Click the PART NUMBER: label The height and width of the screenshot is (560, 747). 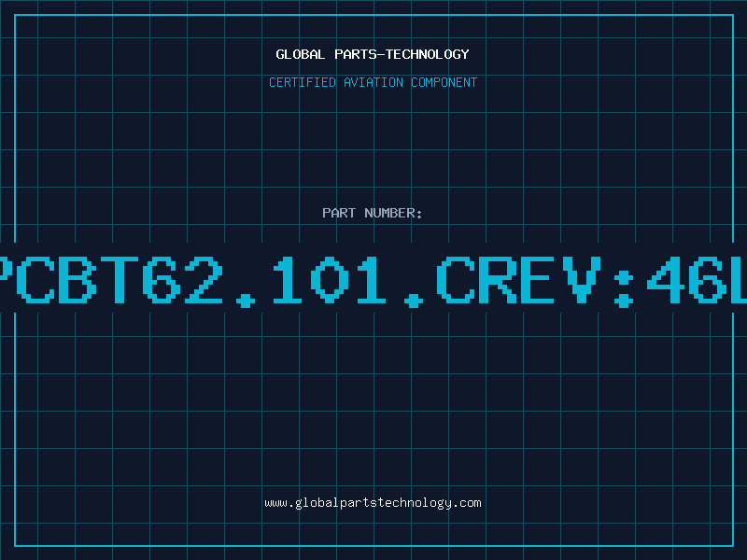[373, 213]
